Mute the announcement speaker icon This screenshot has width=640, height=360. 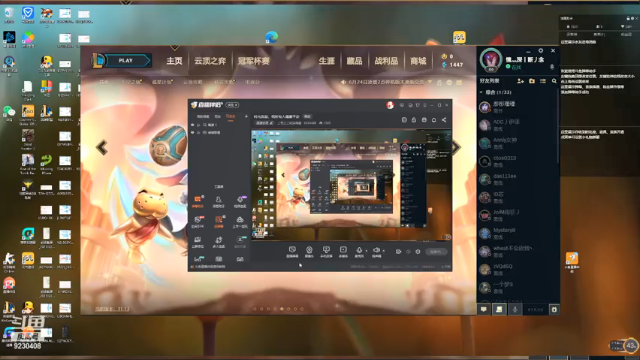click(343, 82)
